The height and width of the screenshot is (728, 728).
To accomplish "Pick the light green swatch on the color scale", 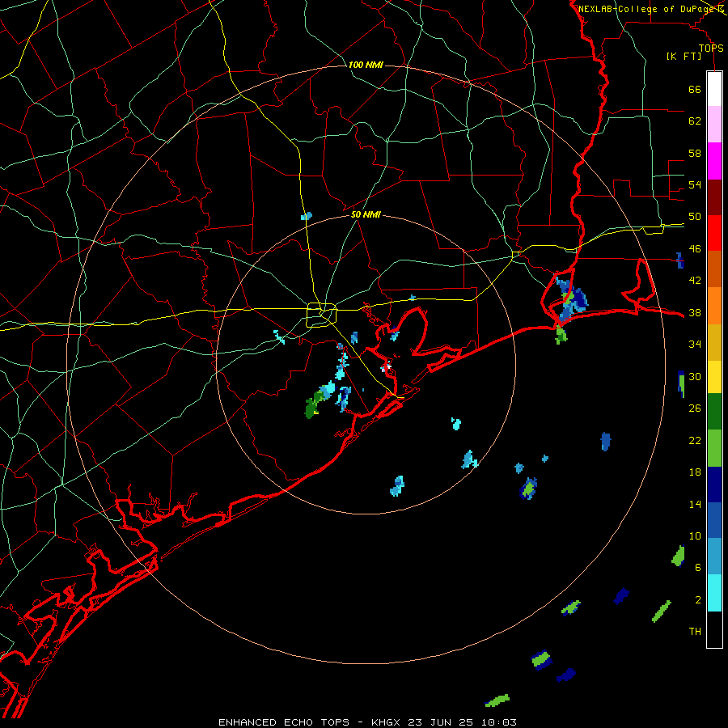I will (x=714, y=448).
